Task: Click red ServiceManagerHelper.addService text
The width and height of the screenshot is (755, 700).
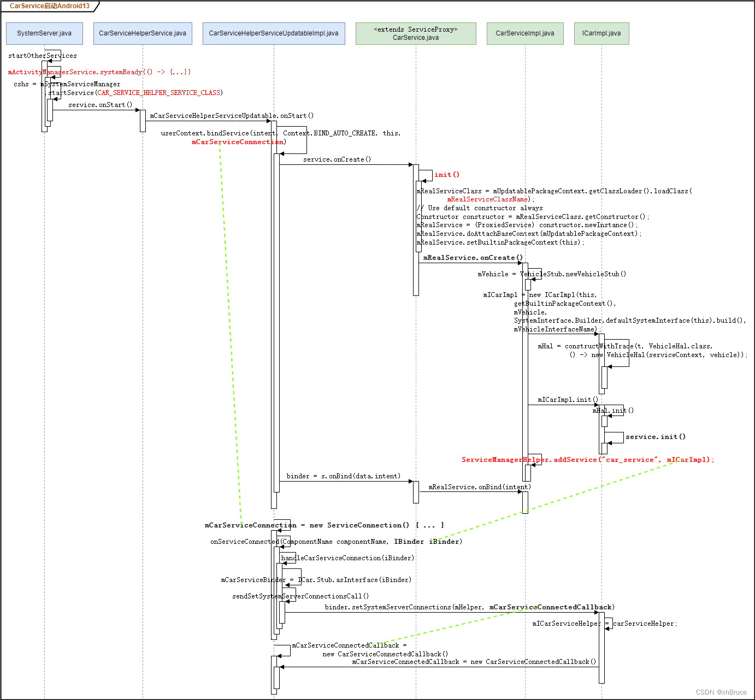Action: [x=588, y=460]
